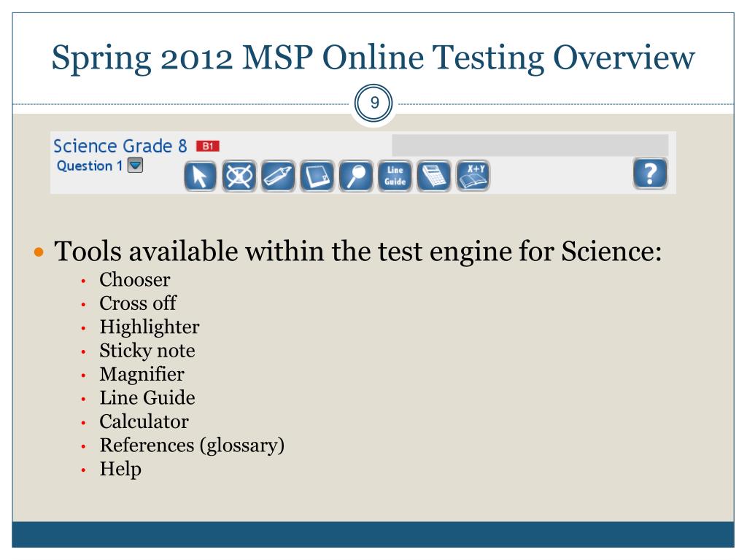This screenshot has height=560, width=747.
Task: Expand the Question 1 dropdown arrow
Action: pos(135,166)
